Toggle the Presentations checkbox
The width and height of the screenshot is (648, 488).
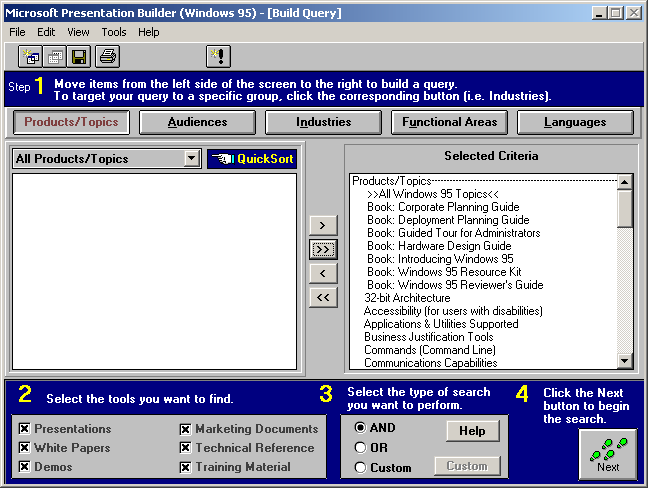[x=24, y=428]
